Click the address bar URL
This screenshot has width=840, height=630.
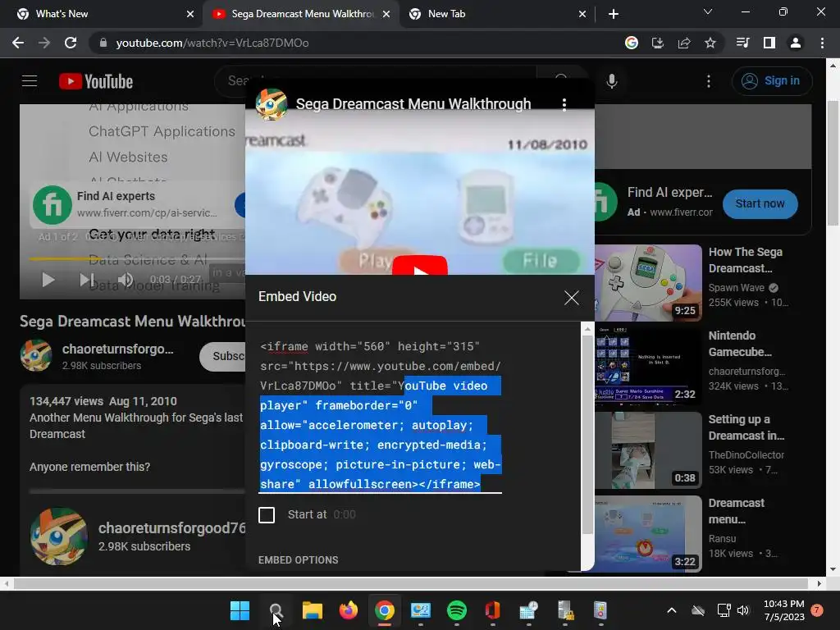(x=212, y=43)
